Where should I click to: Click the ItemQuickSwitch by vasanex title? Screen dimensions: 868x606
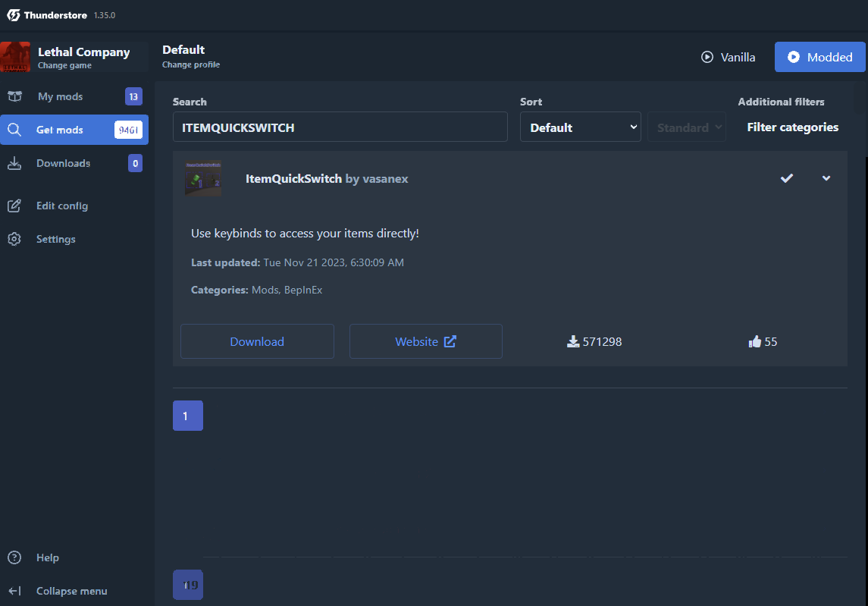tap(327, 178)
